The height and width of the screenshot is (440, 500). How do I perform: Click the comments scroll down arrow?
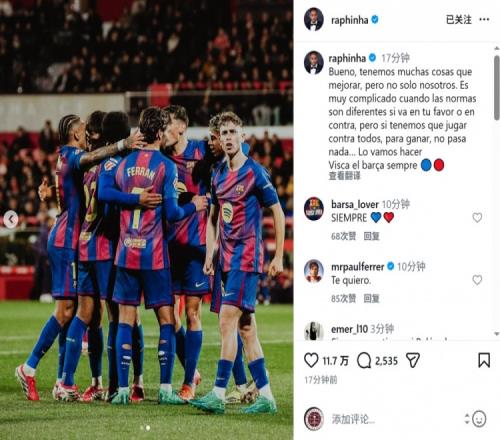tap(497, 334)
